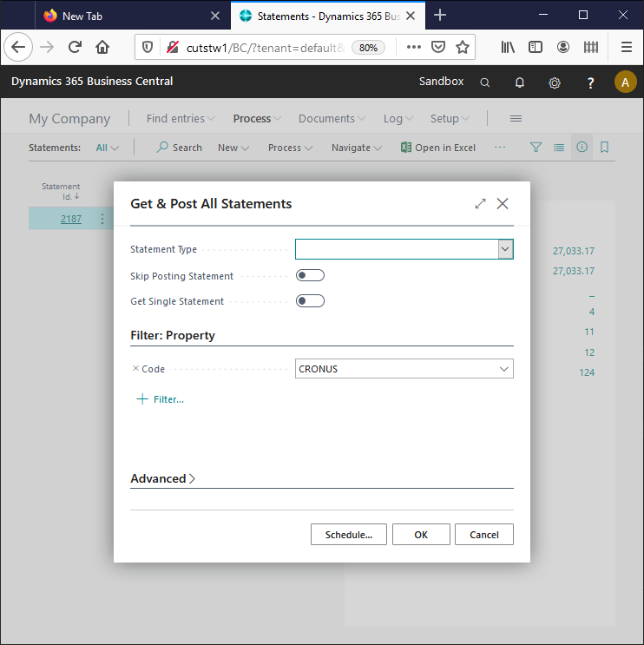Open the Log navigation menu
This screenshot has height=645, width=644.
tap(398, 118)
